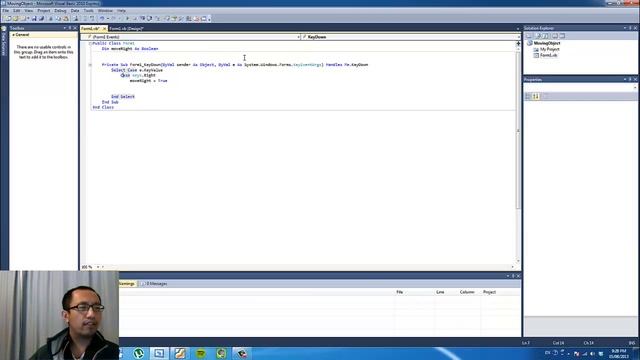The height and width of the screenshot is (360, 640).
Task: Open the Data menu
Action: pos(75,11)
